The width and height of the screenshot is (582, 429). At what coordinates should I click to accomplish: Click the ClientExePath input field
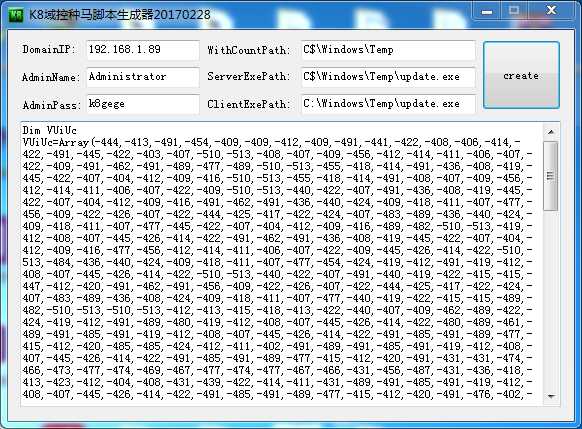pos(388,104)
